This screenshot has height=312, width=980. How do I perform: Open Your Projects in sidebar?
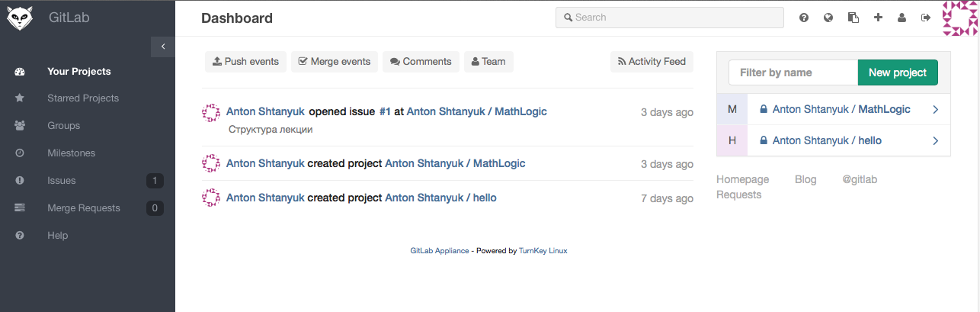[x=79, y=71]
